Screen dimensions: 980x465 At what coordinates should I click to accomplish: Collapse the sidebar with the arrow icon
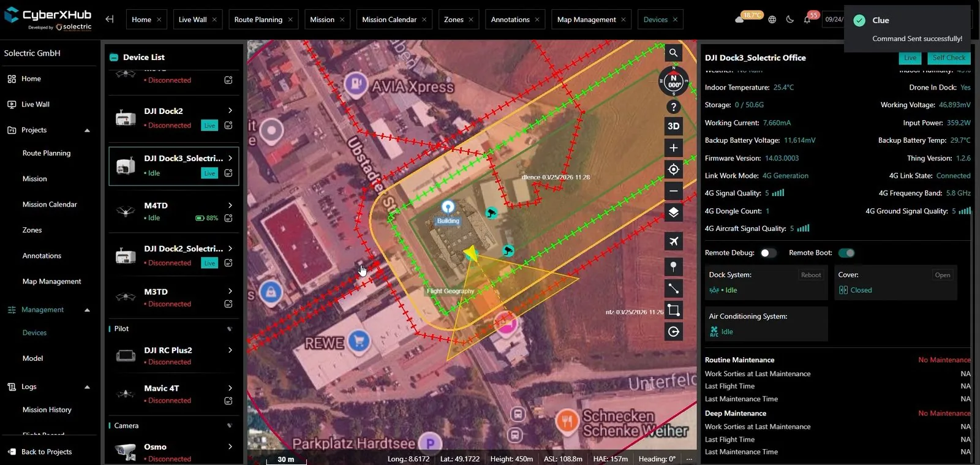110,19
